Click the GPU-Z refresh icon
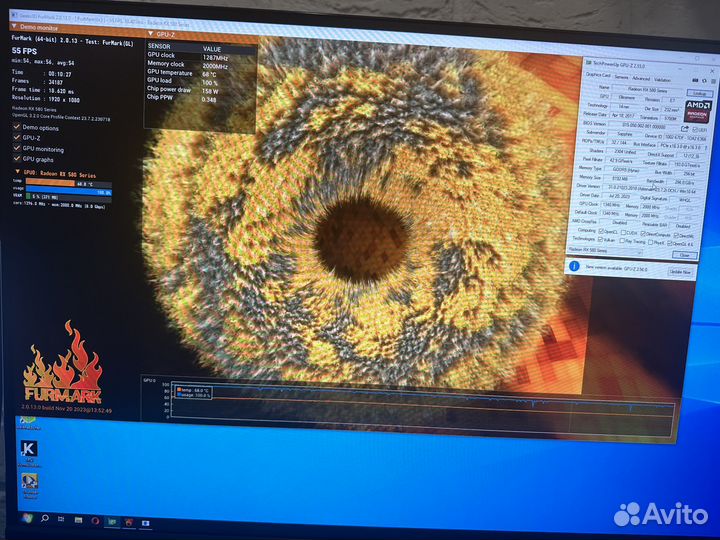This screenshot has width=720, height=540. (704, 81)
